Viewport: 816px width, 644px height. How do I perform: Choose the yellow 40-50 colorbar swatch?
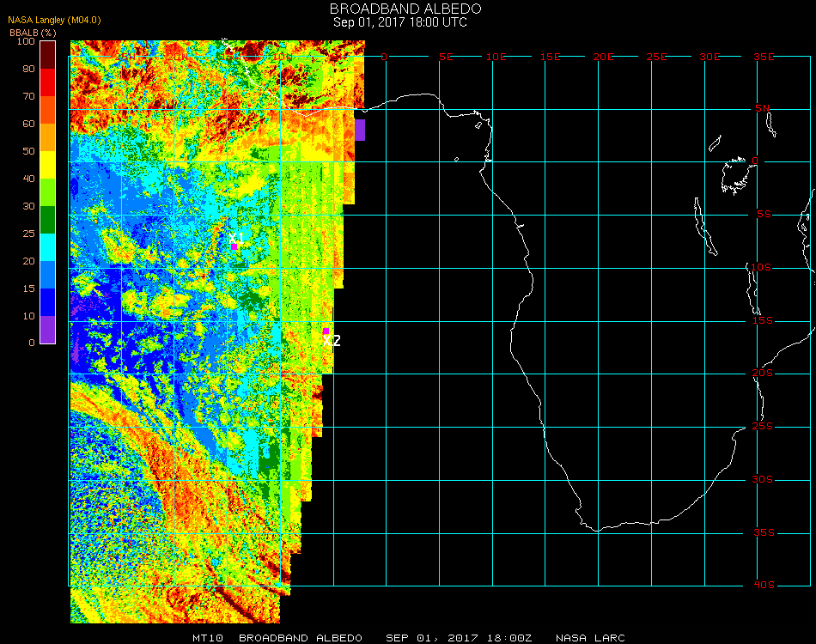pyautogui.click(x=48, y=165)
